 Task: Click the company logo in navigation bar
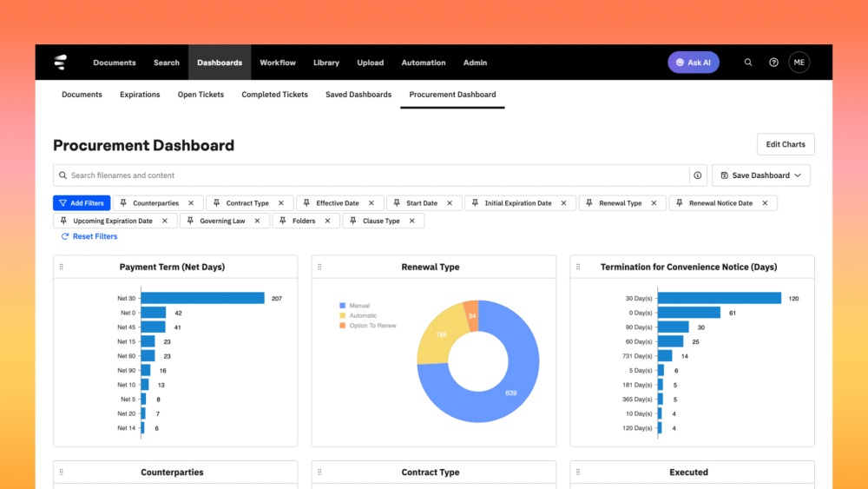(x=61, y=63)
